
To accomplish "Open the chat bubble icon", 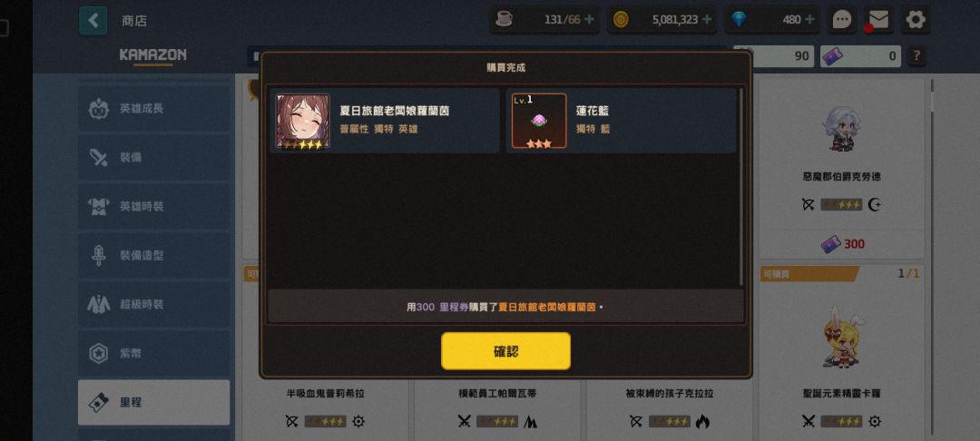I will tap(842, 20).
